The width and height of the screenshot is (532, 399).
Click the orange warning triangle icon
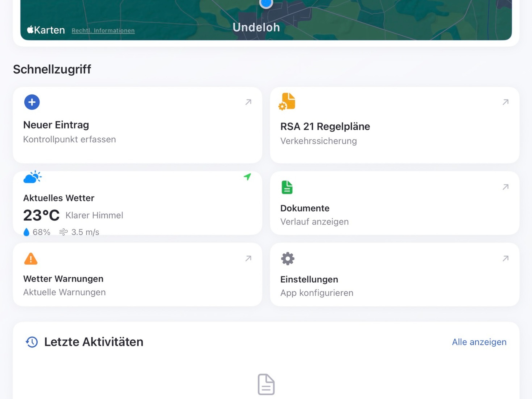click(31, 259)
